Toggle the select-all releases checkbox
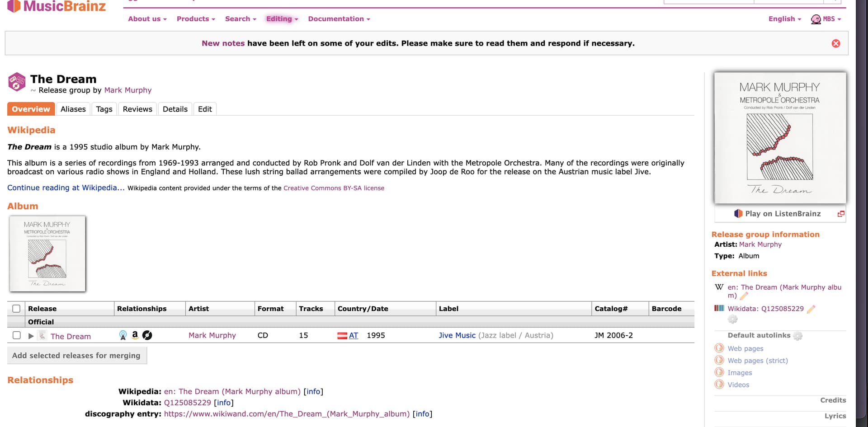 pos(16,309)
